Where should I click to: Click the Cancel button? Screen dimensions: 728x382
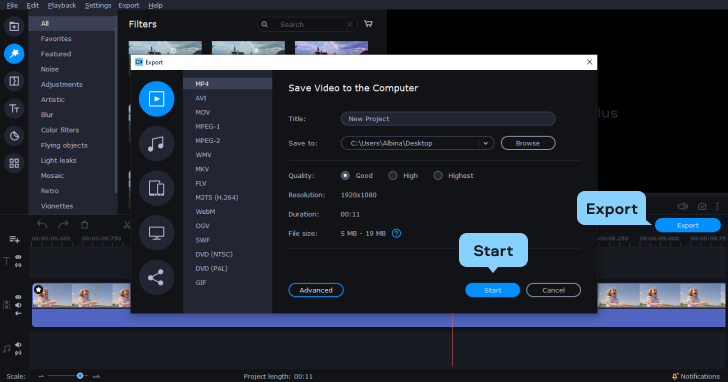553,290
